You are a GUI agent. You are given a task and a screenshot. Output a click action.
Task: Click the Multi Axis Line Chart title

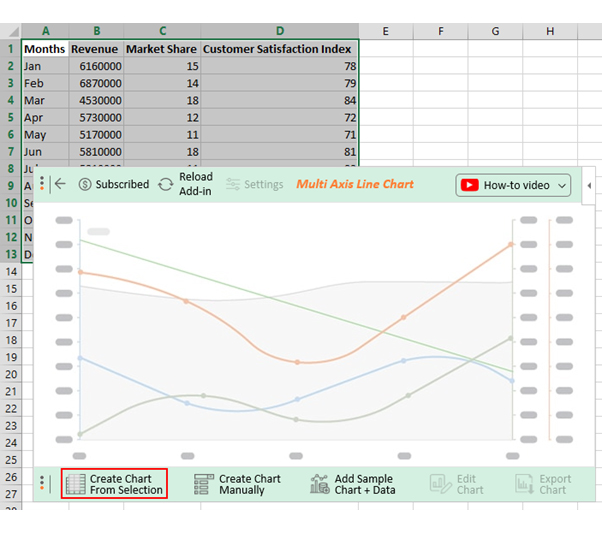(x=355, y=184)
